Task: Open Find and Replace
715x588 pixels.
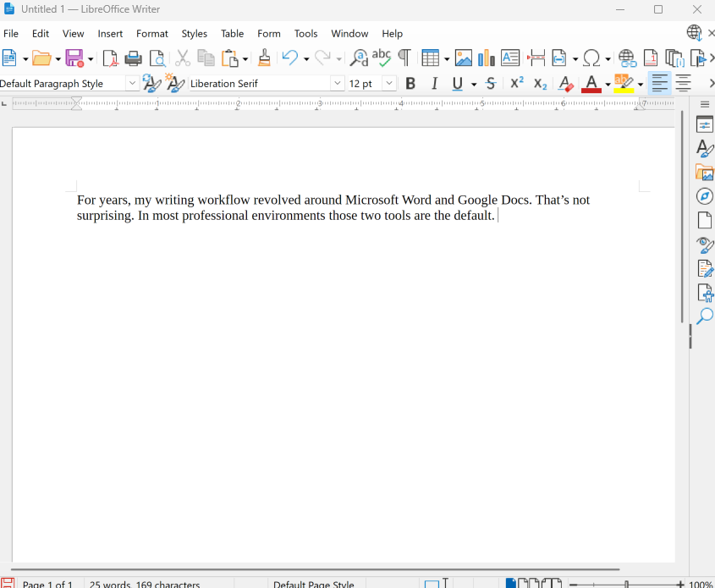Action: (x=360, y=58)
